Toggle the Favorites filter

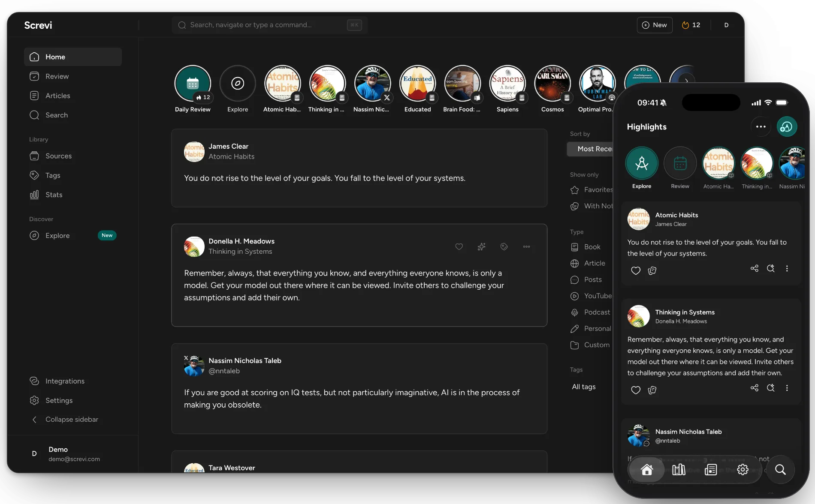[592, 189]
